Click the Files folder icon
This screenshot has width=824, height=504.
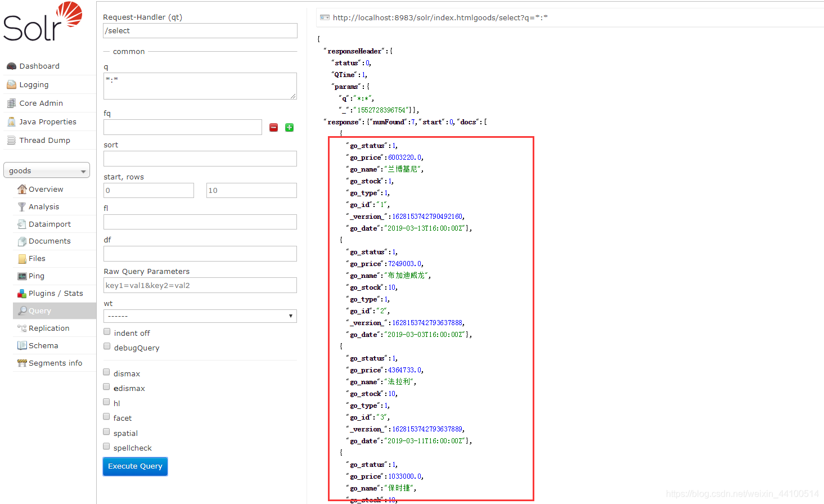click(x=22, y=259)
